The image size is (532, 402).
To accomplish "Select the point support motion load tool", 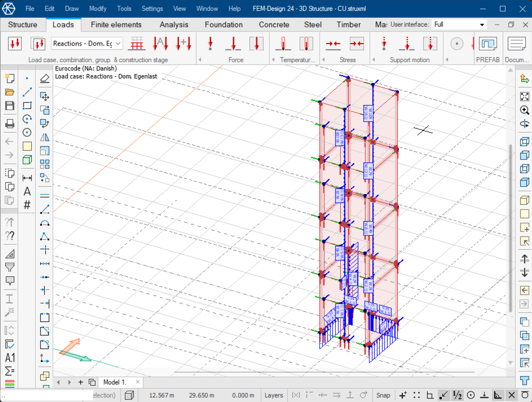I will tap(384, 44).
